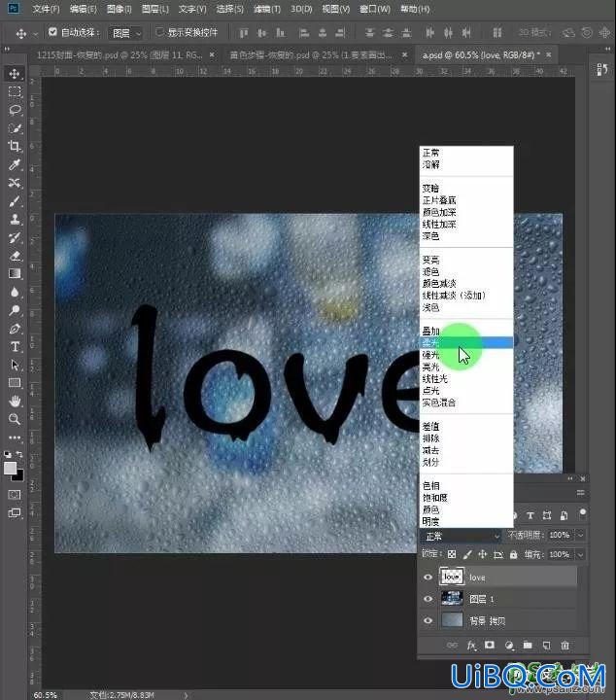
Task: Open the blend mode dropdown showing 正常
Action: tap(462, 536)
